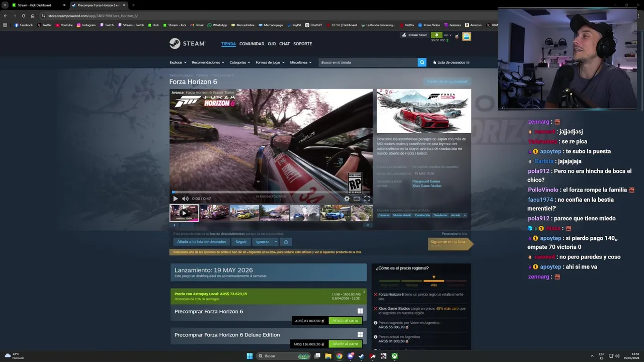Expand the Formas de jugar dropdown

(x=270, y=62)
